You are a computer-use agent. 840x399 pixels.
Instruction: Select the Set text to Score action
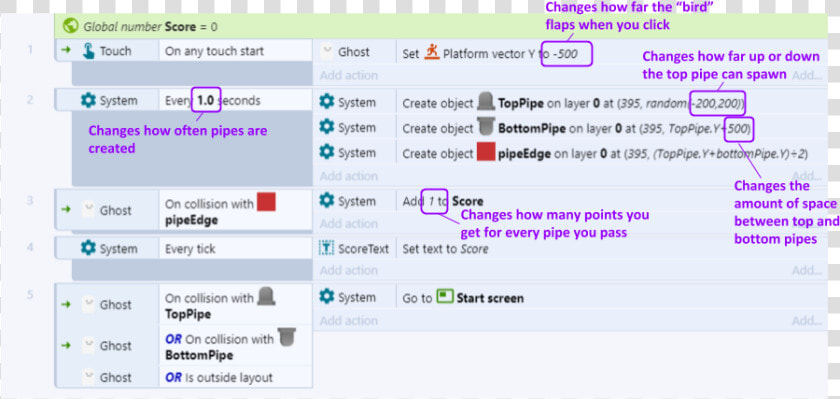(x=445, y=249)
